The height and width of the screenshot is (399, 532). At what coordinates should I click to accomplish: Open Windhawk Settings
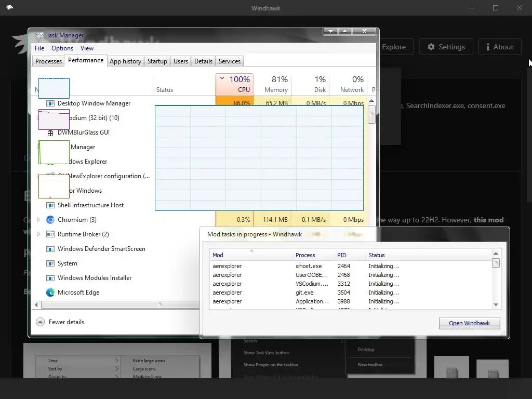[x=446, y=47]
